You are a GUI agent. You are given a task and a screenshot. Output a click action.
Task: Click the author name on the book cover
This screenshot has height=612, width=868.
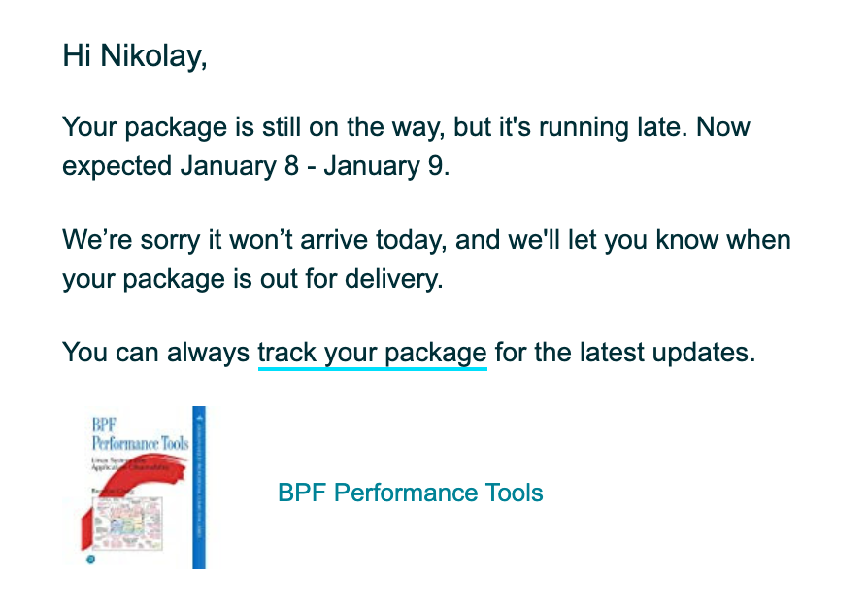[x=113, y=491]
